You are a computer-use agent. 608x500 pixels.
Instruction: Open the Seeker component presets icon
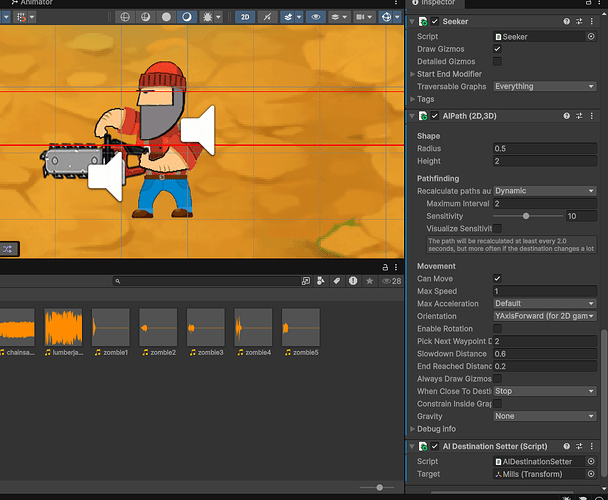(x=579, y=21)
